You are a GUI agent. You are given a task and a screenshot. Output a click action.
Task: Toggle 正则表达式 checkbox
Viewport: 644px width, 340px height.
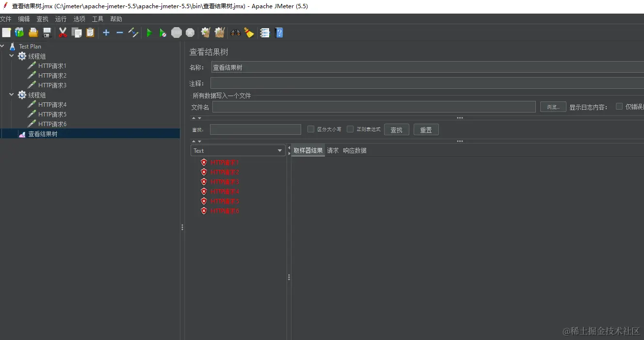(x=350, y=129)
